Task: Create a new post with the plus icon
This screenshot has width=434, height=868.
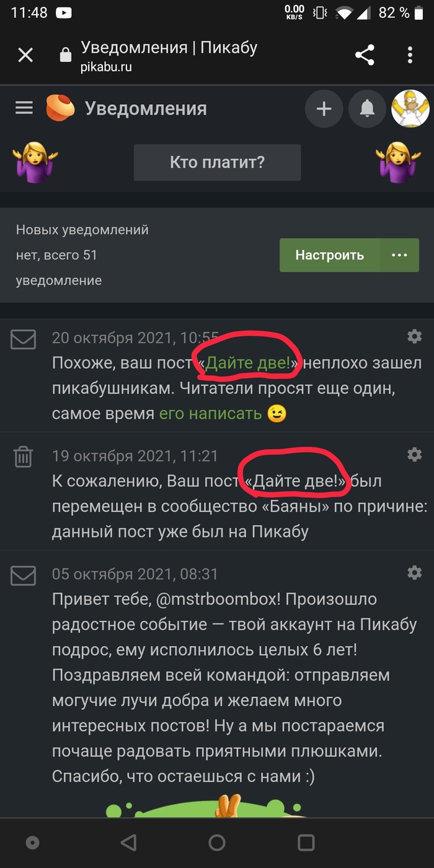Action: click(x=324, y=109)
